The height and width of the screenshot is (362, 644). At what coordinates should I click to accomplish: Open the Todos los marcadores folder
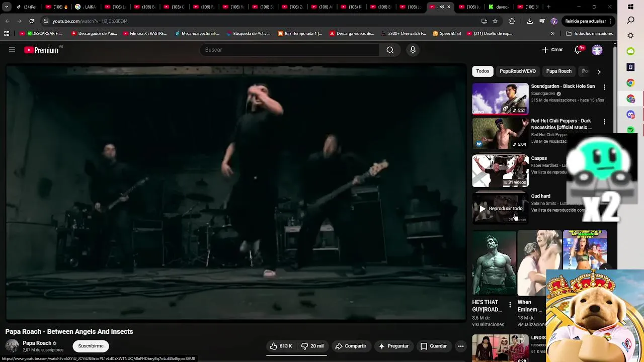pyautogui.click(x=589, y=34)
